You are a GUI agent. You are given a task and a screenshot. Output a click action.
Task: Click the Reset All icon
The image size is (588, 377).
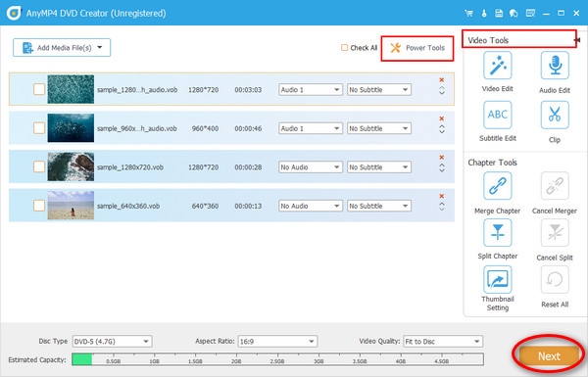pos(555,279)
